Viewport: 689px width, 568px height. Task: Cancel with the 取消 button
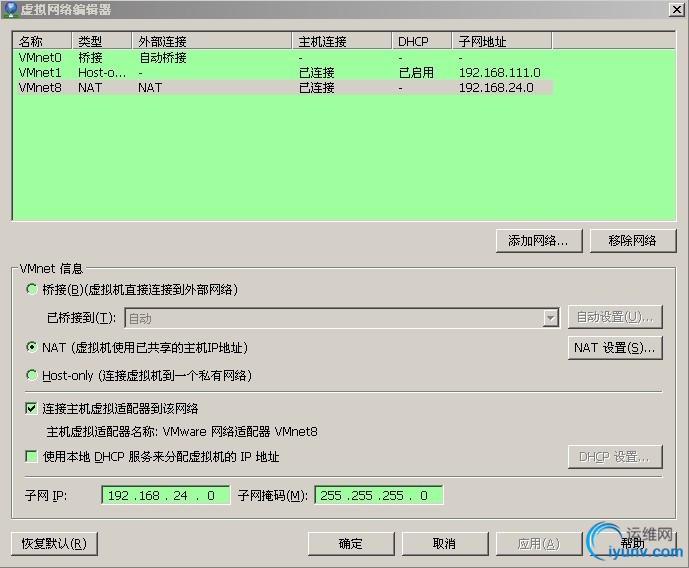[445, 544]
